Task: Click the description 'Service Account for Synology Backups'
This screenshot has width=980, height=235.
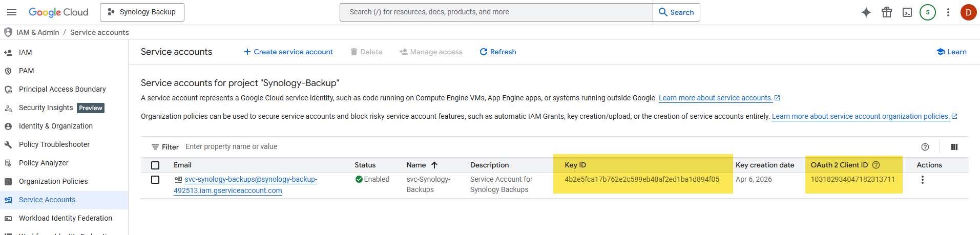Action: point(502,184)
